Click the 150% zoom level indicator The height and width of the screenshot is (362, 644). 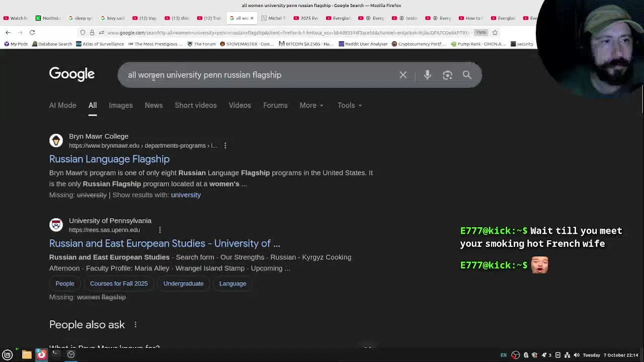(481, 33)
